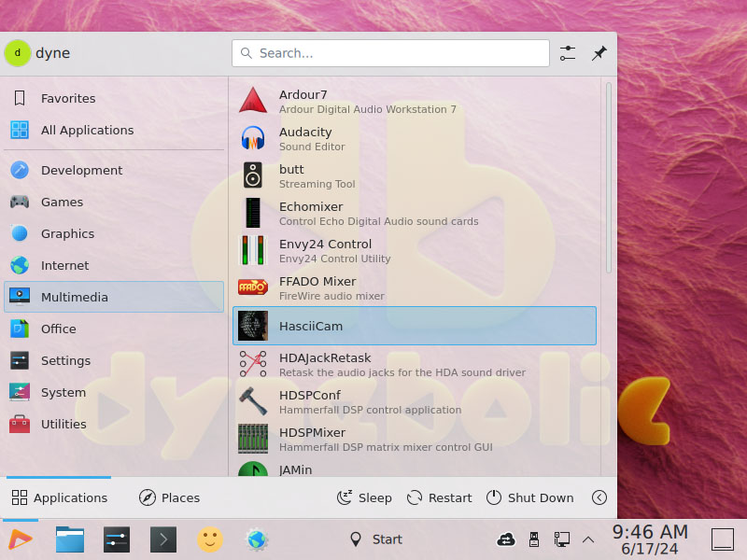Expand hidden system tray icons
747x560 pixels.
coord(588,539)
